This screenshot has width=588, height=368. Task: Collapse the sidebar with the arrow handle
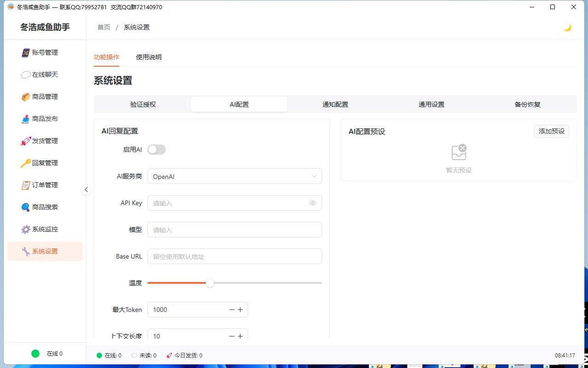(86, 190)
